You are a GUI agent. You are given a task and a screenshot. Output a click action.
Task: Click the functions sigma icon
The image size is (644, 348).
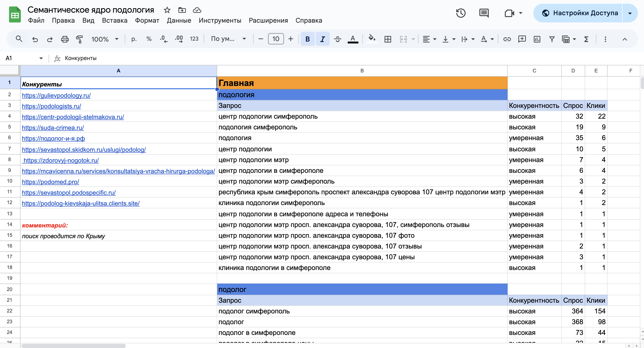click(x=586, y=39)
